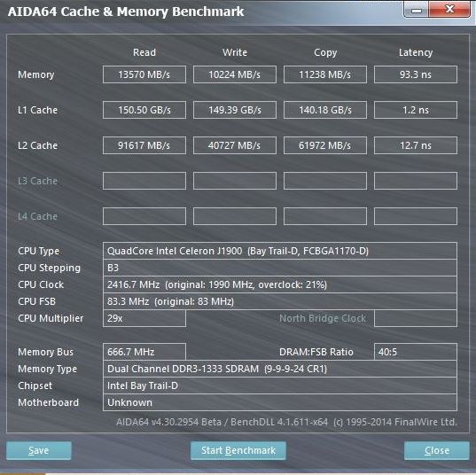Select the Memory Copy 11238 MB/s field

point(325,74)
